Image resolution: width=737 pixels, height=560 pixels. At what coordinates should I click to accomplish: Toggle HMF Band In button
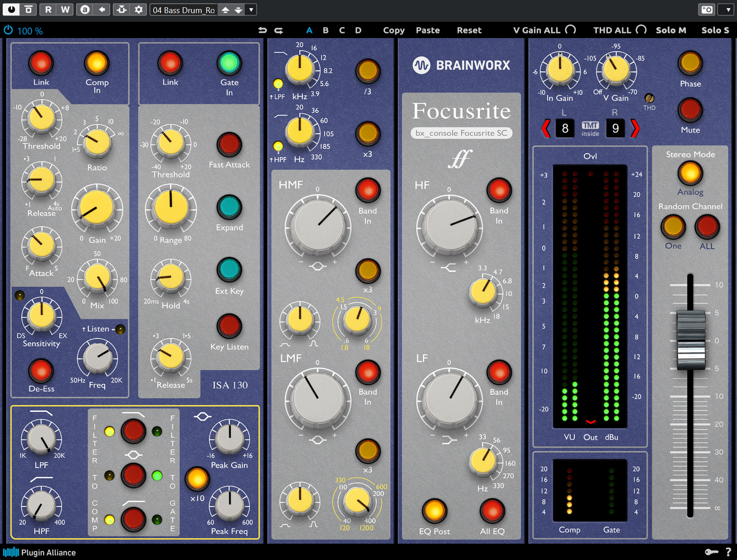coord(368,190)
